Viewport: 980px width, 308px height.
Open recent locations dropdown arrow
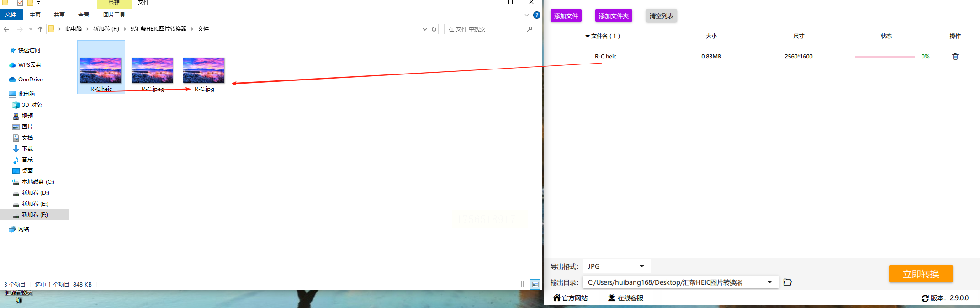tap(31, 29)
